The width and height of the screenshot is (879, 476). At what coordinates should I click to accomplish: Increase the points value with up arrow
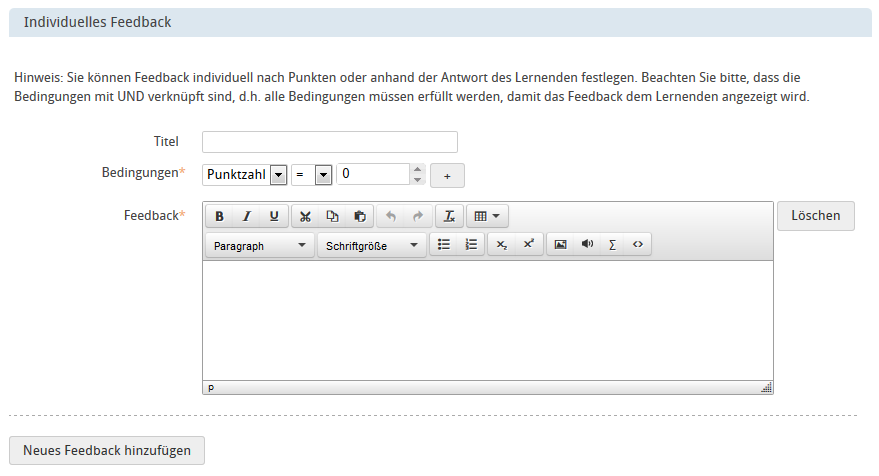pos(417,169)
